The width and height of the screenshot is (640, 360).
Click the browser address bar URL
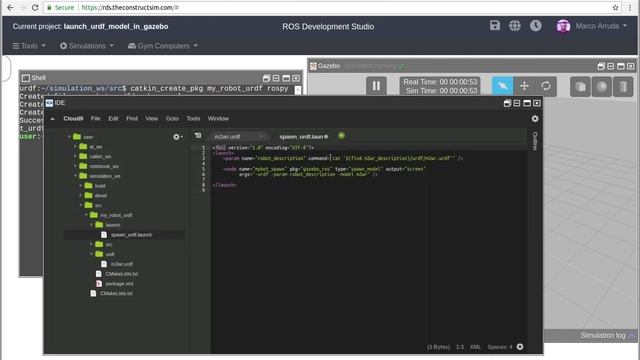pos(130,7)
